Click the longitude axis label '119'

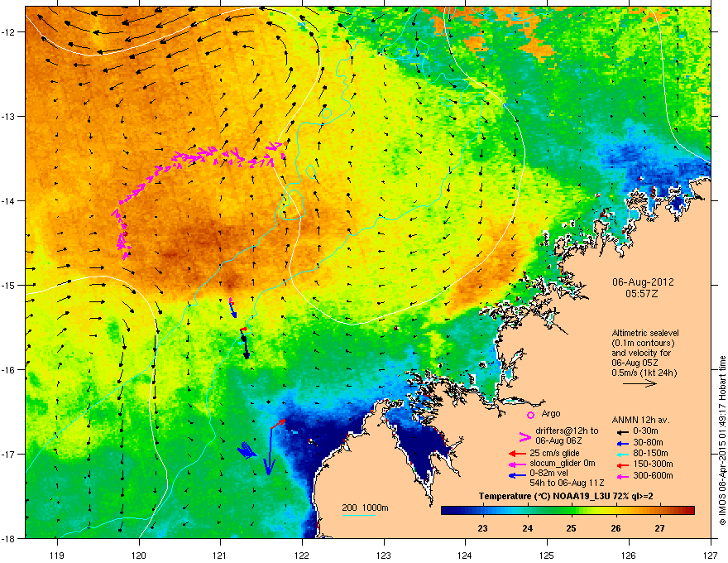pyautogui.click(x=57, y=556)
